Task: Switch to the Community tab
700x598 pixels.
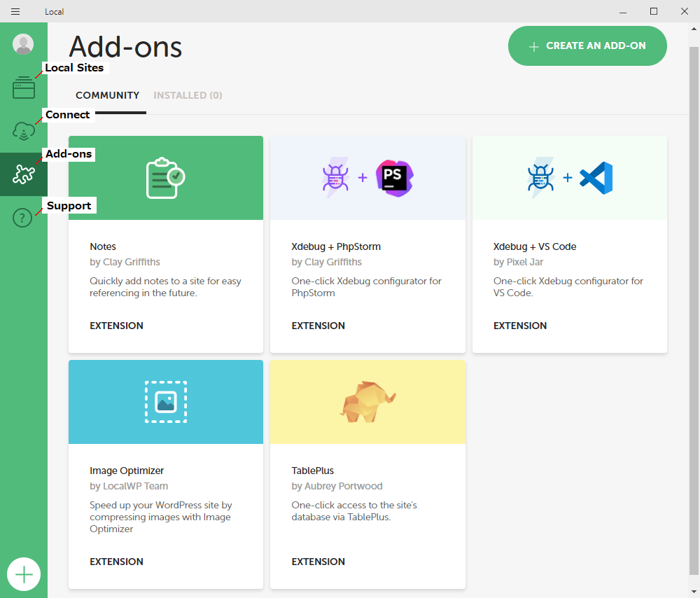Action: (108, 95)
